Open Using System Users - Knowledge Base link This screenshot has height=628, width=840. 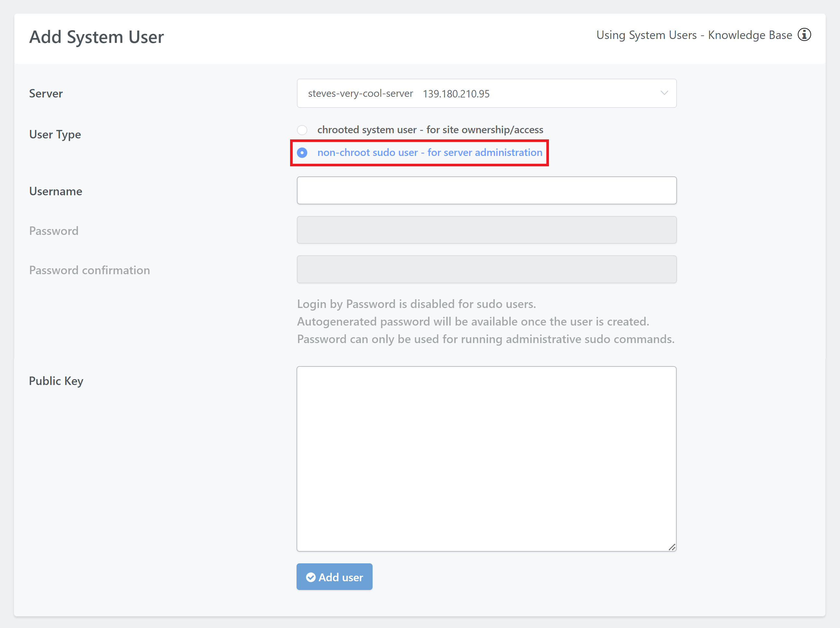694,35
